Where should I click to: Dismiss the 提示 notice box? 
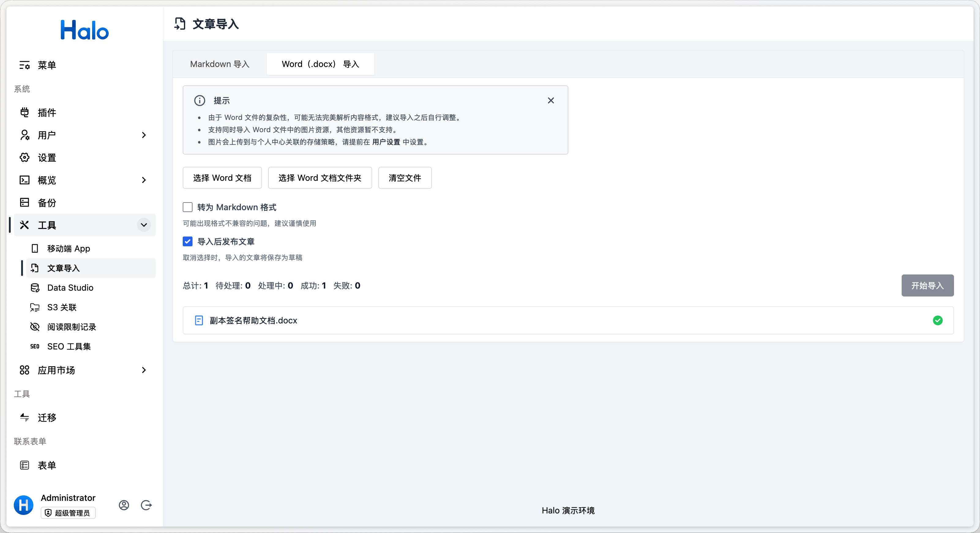tap(551, 100)
